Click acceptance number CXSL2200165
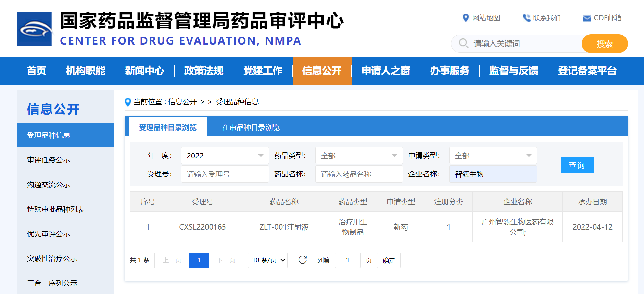The image size is (644, 294). pyautogui.click(x=202, y=227)
